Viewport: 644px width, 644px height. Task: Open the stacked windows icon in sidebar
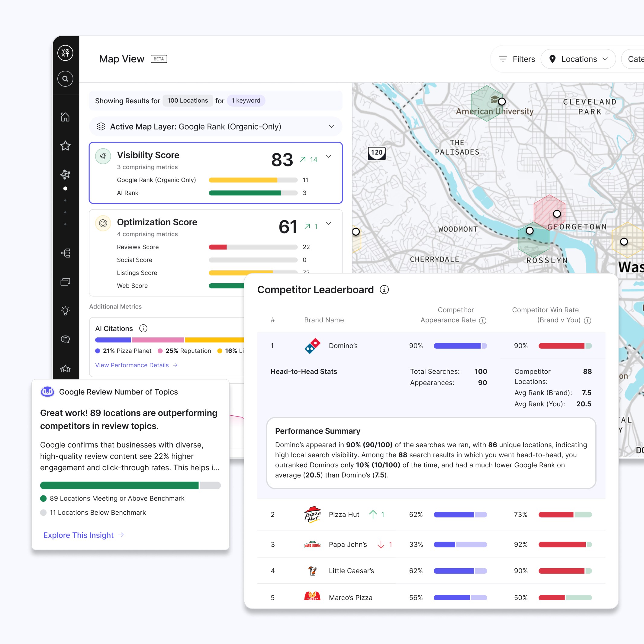[65, 282]
